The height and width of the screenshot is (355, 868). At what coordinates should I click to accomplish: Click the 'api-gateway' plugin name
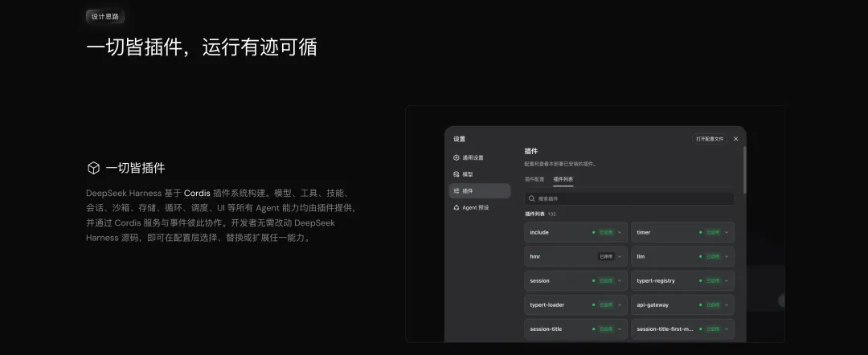click(x=653, y=305)
